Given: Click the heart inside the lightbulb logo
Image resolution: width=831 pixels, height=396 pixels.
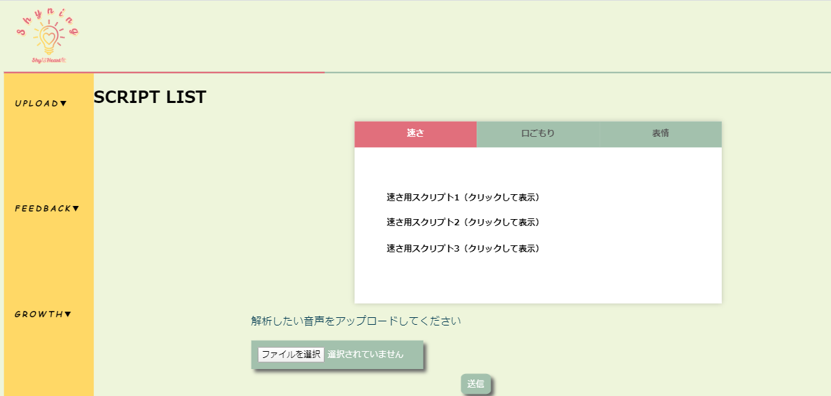Looking at the screenshot, I should click(49, 38).
